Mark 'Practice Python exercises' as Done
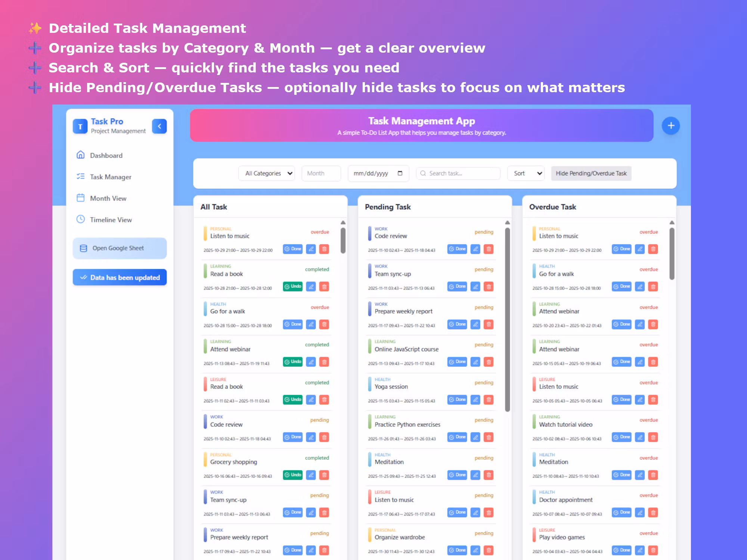This screenshot has width=747, height=560. 457,437
